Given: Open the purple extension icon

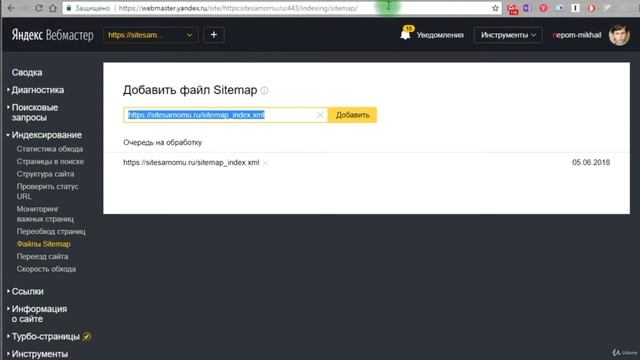Looking at the screenshot, I should tap(527, 8).
